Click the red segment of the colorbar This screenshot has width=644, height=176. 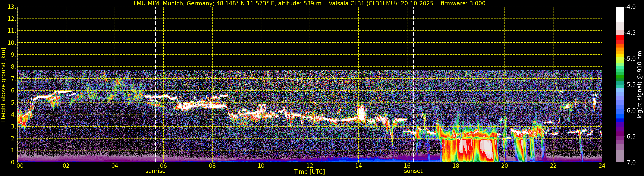point(620,39)
